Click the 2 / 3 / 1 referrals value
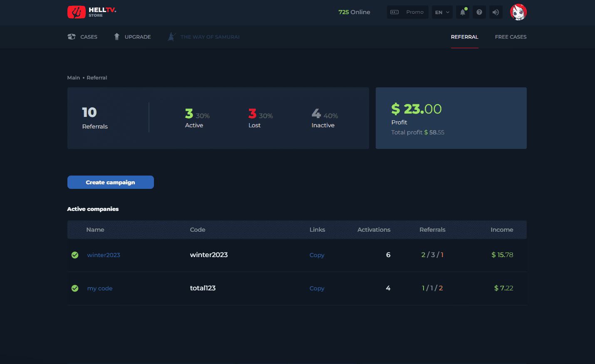The image size is (595, 364). click(x=432, y=255)
